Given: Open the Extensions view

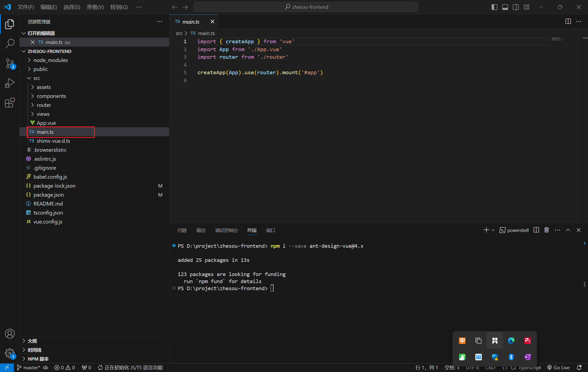Looking at the screenshot, I should coord(10,103).
